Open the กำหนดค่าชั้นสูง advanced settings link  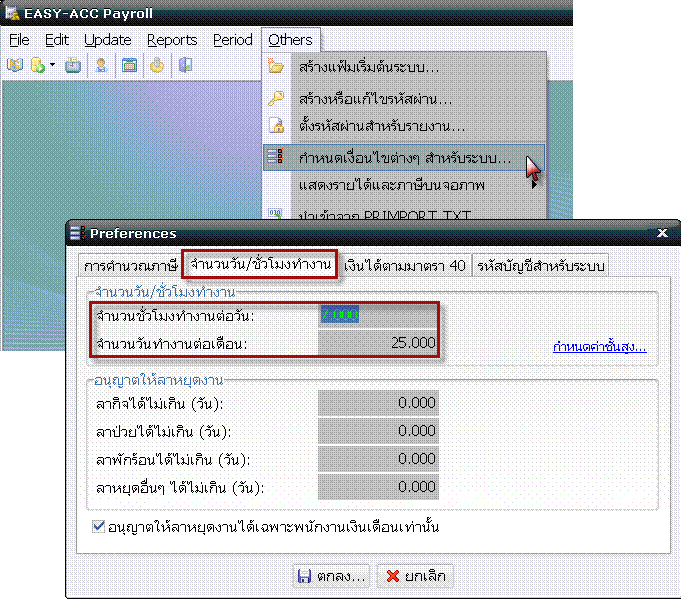pos(599,347)
